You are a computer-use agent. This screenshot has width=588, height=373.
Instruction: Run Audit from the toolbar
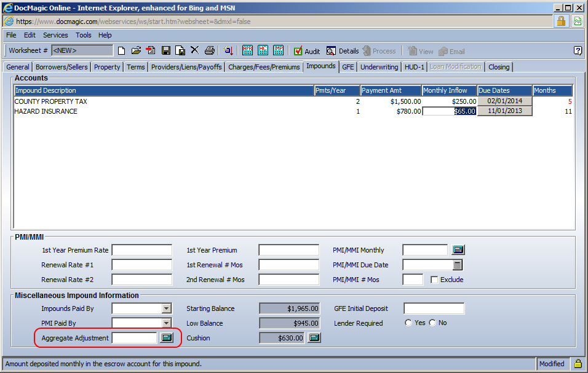tap(307, 51)
